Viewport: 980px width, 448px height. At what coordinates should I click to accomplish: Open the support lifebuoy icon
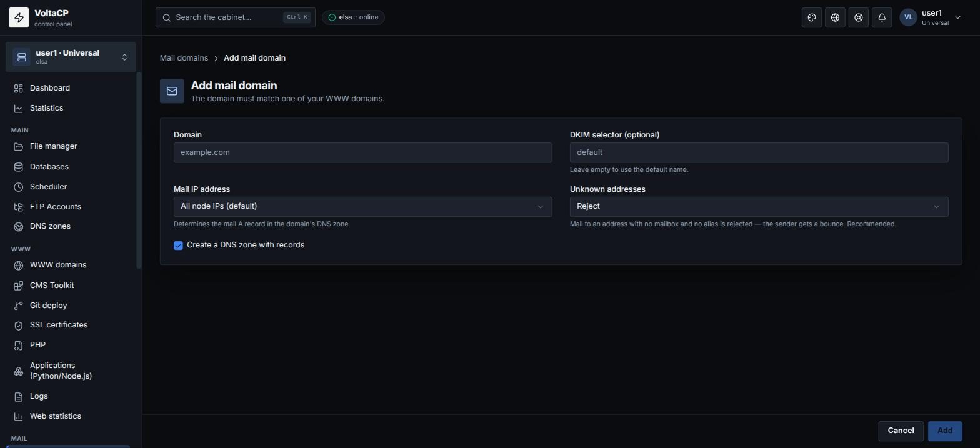point(859,17)
